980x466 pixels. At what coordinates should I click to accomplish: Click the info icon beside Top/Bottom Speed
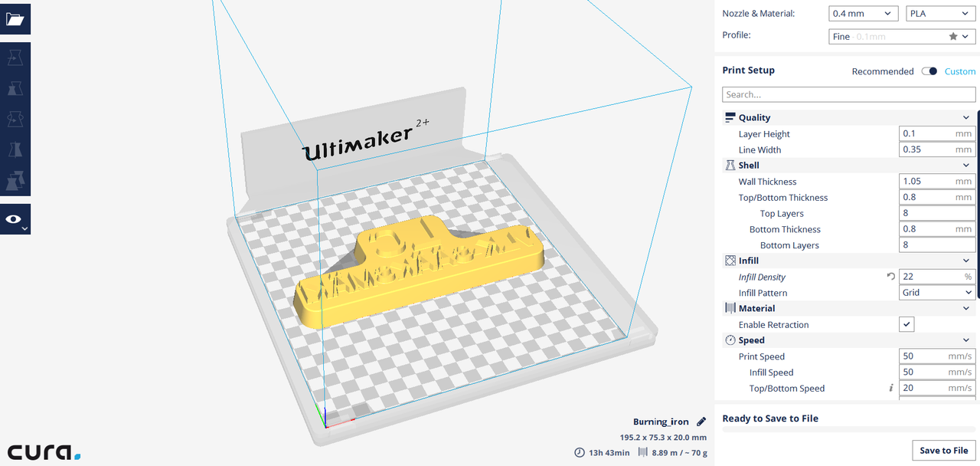(890, 389)
